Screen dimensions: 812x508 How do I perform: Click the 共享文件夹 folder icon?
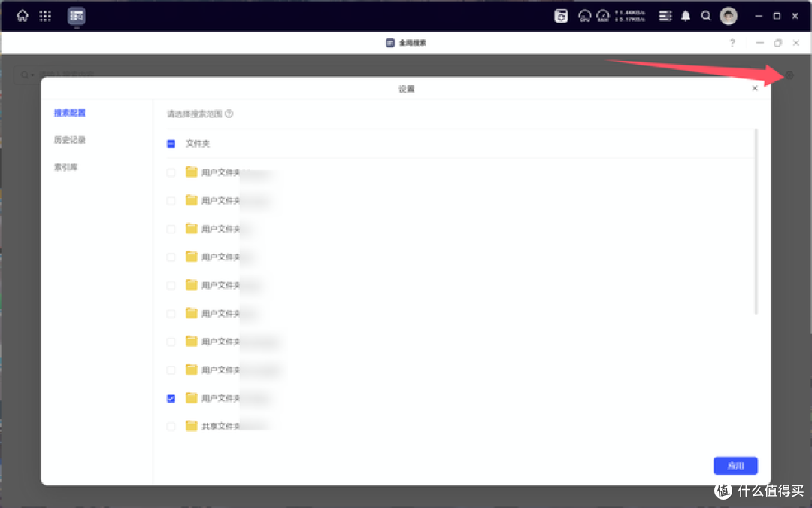(192, 426)
